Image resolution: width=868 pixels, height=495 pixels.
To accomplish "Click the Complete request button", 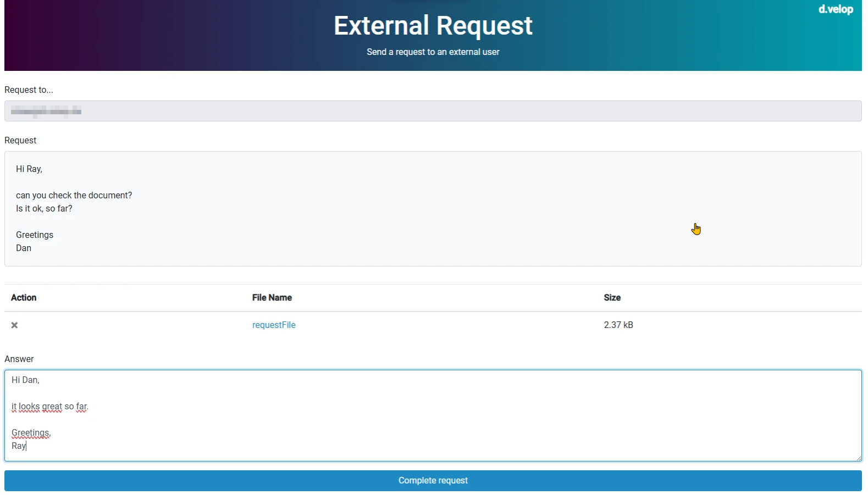I will tap(433, 481).
